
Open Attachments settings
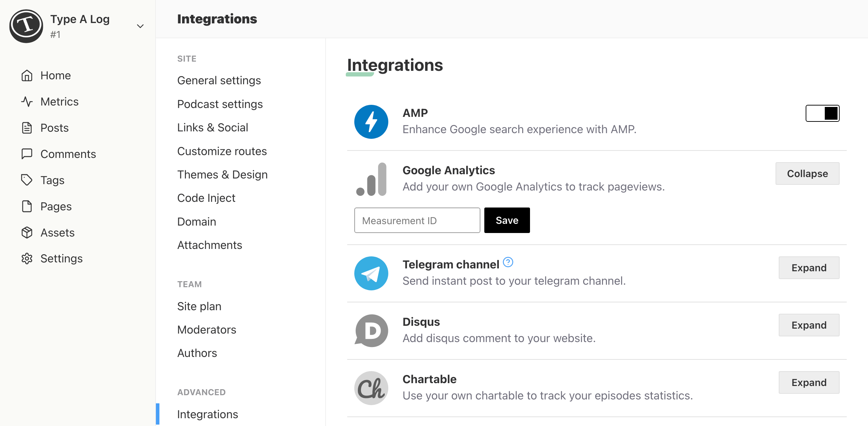(210, 245)
